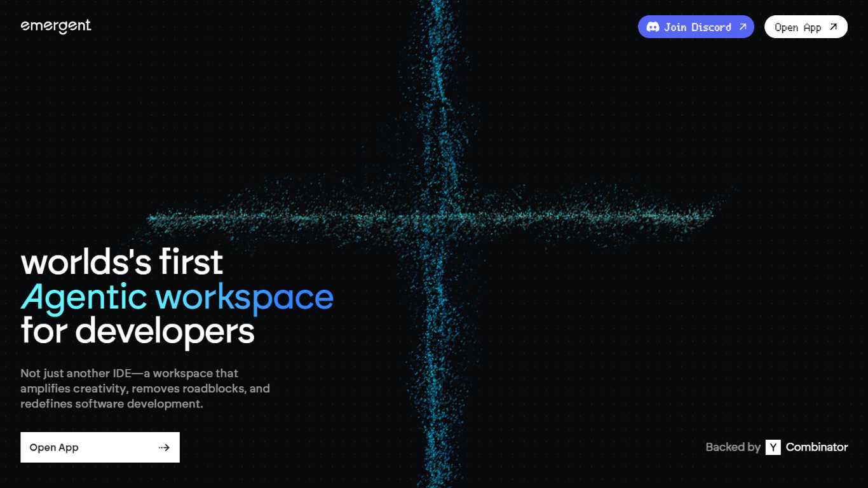Click the 'worlds's first' heading line
Viewport: 868px width, 488px height.
click(121, 262)
